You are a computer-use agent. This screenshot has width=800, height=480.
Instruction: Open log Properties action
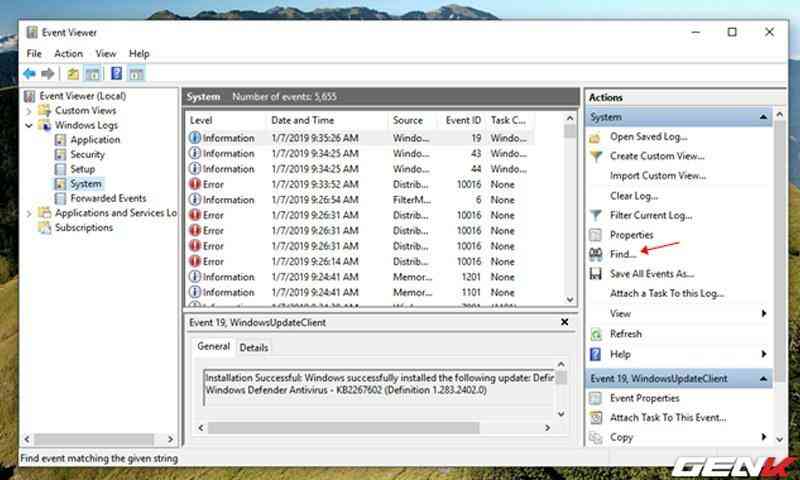pyautogui.click(x=632, y=235)
